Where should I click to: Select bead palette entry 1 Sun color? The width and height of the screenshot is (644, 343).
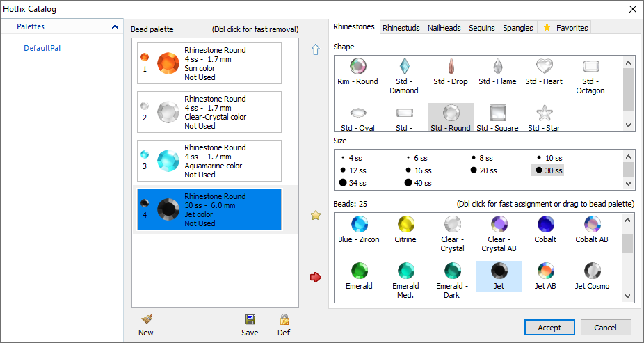209,64
